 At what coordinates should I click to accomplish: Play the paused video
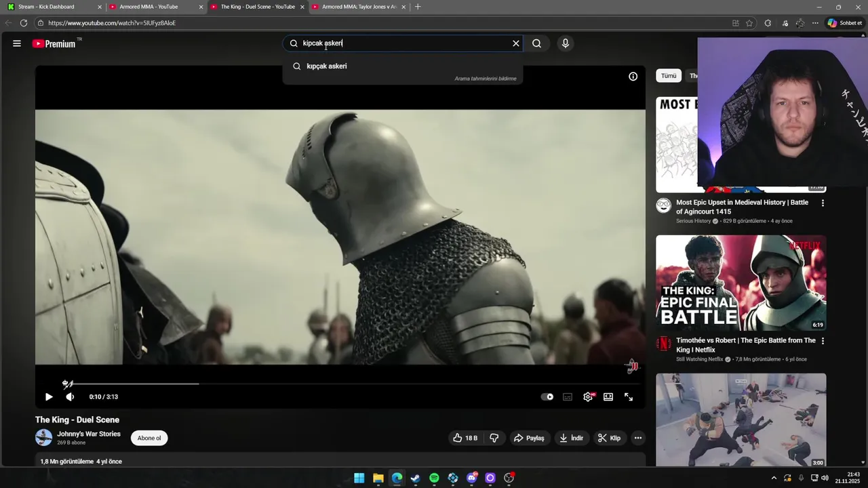(x=49, y=397)
